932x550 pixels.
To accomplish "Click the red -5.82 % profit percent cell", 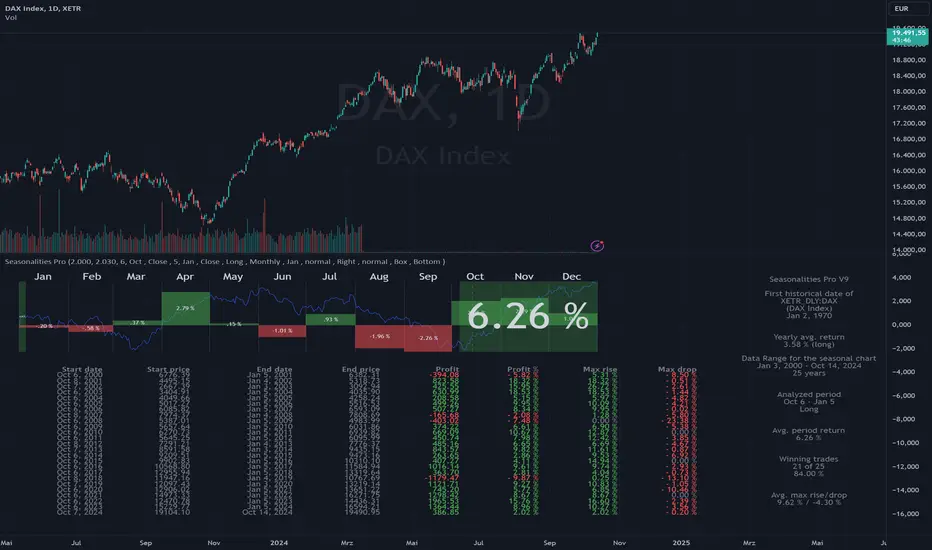I will tap(522, 375).
